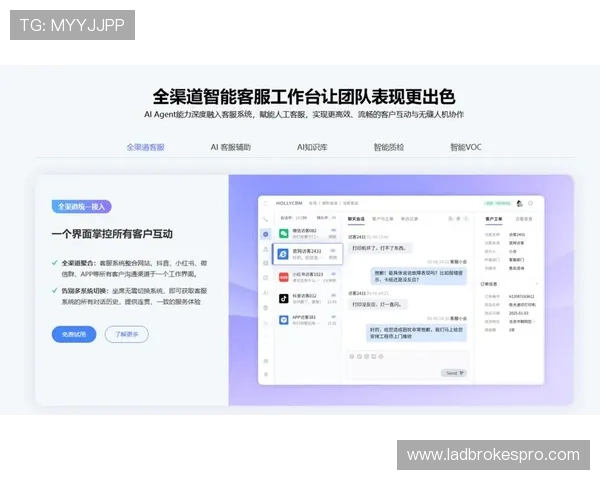Open the agent avatar in CRM header

tap(519, 203)
